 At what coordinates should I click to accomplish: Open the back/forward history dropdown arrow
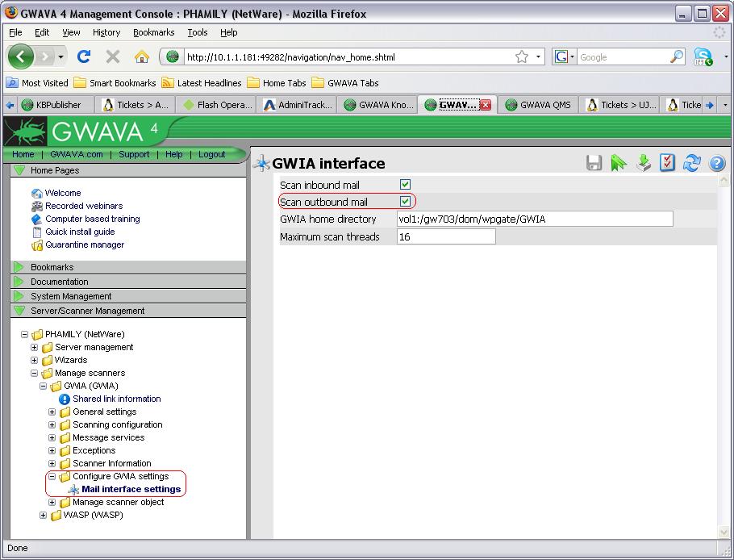[60, 57]
